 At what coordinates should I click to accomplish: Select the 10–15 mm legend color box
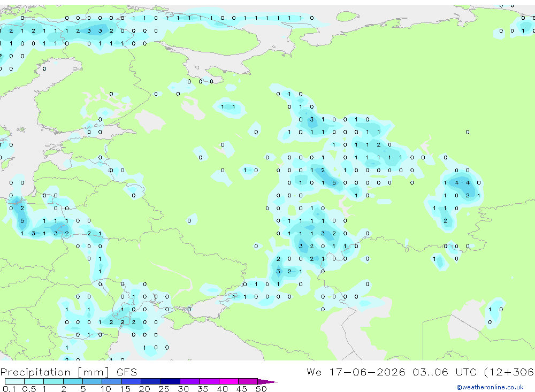pos(112,381)
